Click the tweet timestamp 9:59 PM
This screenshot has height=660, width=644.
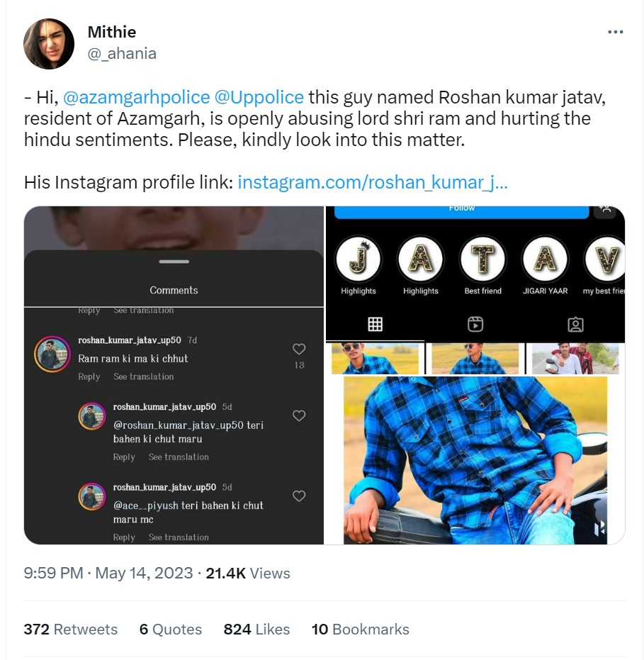click(53, 573)
